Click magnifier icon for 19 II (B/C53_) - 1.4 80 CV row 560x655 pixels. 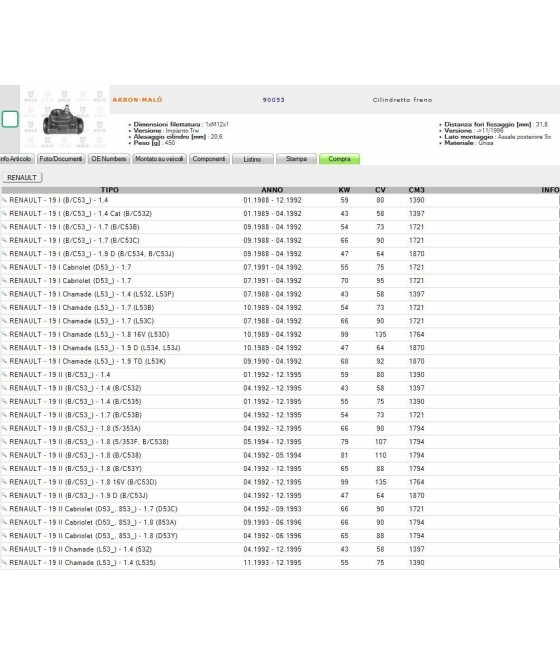(4, 375)
